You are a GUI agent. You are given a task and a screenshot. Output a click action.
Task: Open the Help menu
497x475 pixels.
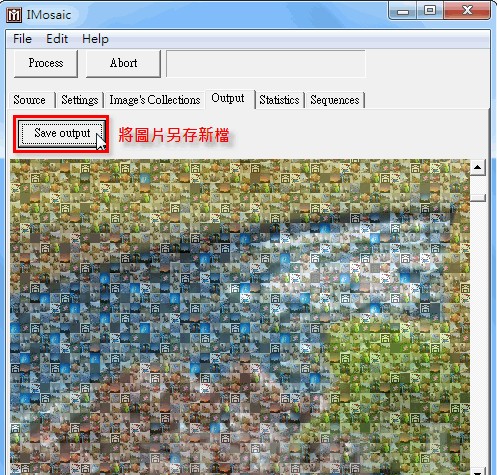[x=95, y=39]
